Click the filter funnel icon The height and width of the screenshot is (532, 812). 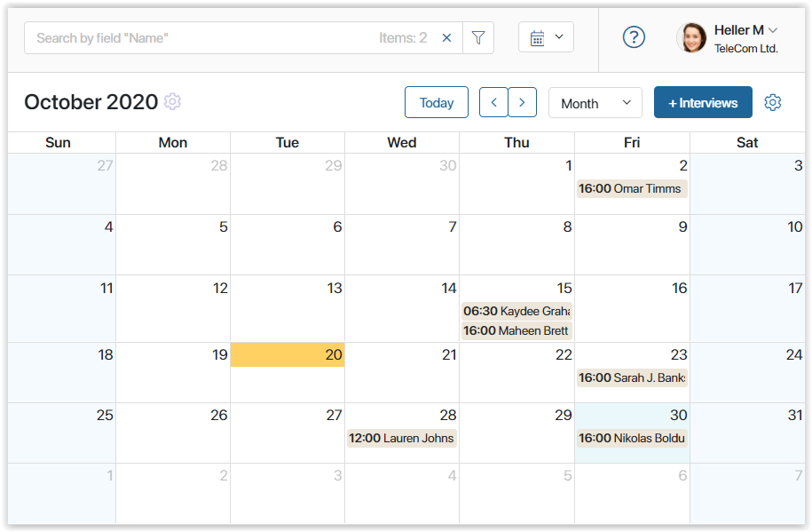pyautogui.click(x=478, y=37)
